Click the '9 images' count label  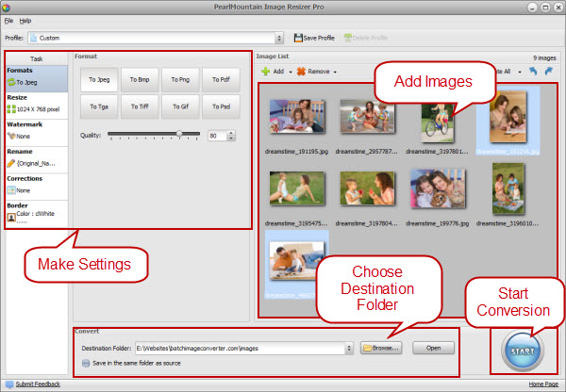(x=544, y=58)
